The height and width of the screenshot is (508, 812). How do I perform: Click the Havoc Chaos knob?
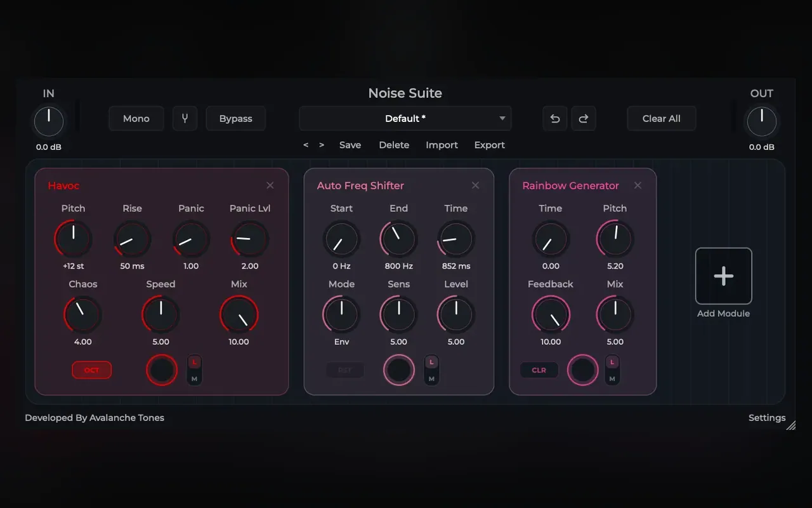pos(82,314)
